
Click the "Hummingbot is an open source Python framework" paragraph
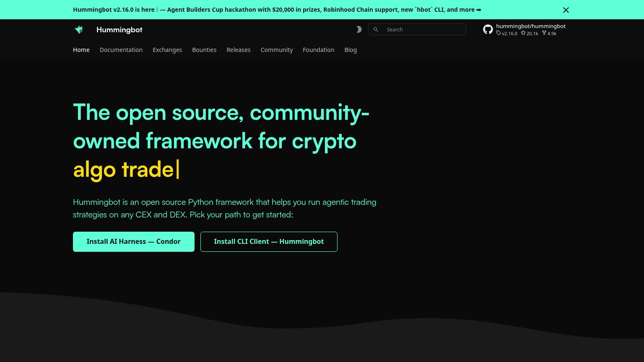(225, 208)
